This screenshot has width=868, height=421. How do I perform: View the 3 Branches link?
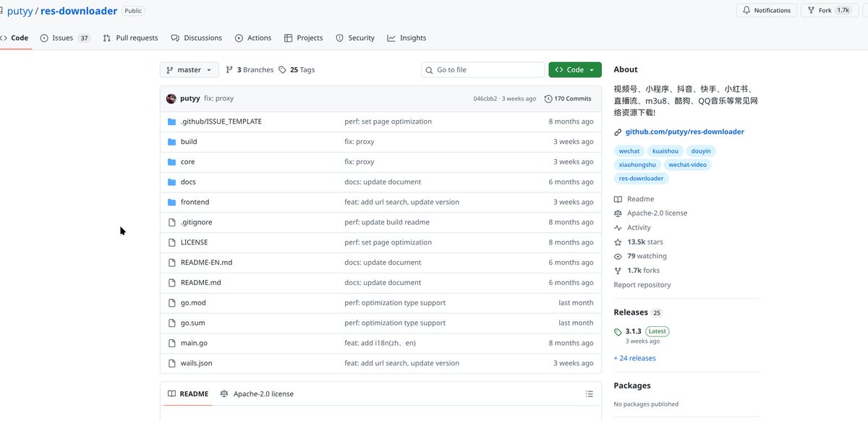point(250,70)
